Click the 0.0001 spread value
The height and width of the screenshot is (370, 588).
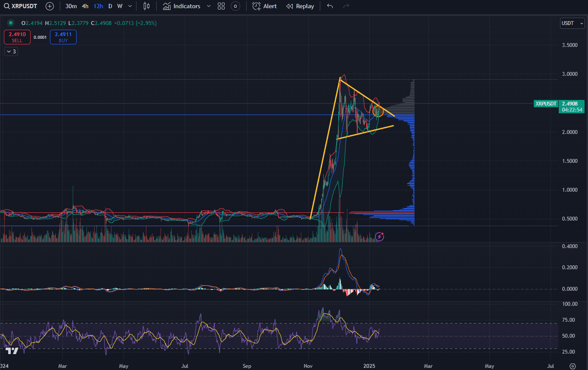click(40, 37)
